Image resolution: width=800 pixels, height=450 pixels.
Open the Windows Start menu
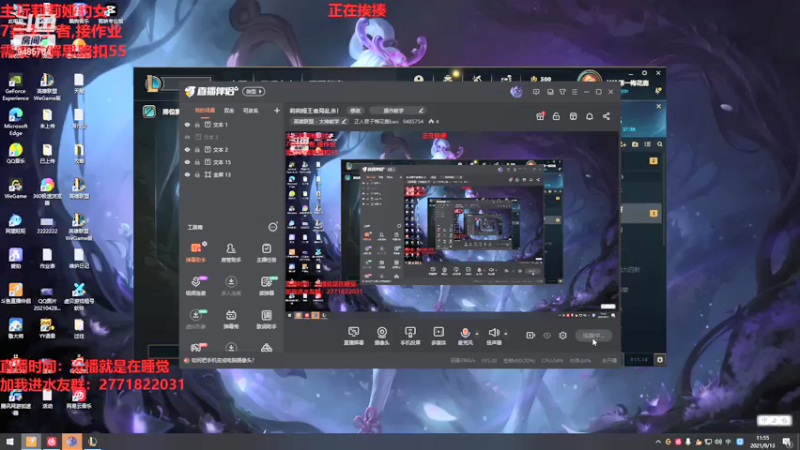[10, 441]
